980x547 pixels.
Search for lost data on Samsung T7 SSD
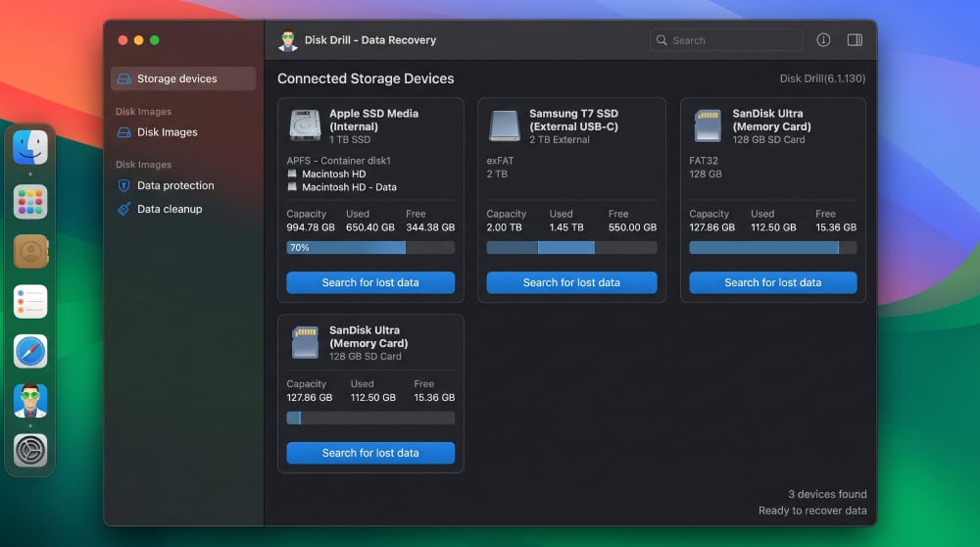click(571, 282)
